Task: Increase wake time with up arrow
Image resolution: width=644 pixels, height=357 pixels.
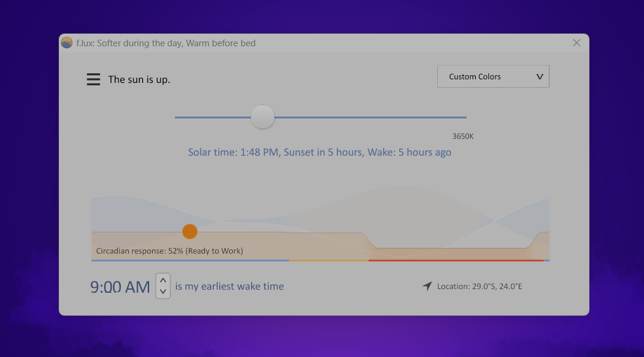Action: (163, 280)
